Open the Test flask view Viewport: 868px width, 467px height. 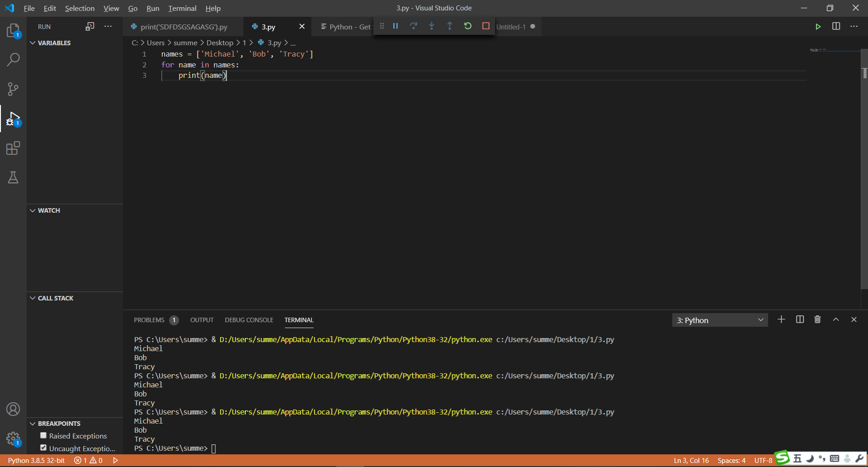13,177
